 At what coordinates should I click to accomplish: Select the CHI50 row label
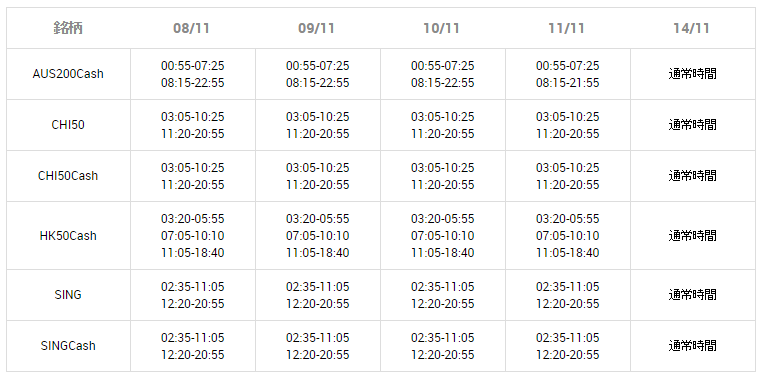(x=68, y=125)
